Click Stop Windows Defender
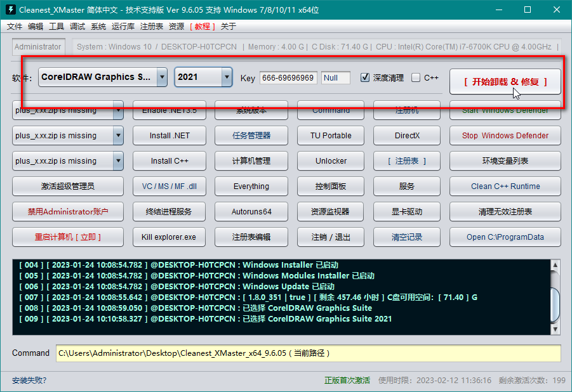This screenshot has width=572, height=392. coord(505,136)
